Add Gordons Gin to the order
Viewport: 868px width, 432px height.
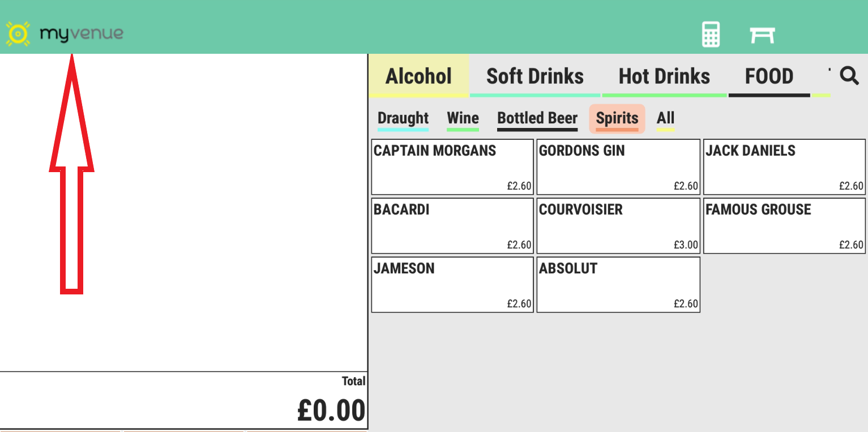pyautogui.click(x=618, y=167)
